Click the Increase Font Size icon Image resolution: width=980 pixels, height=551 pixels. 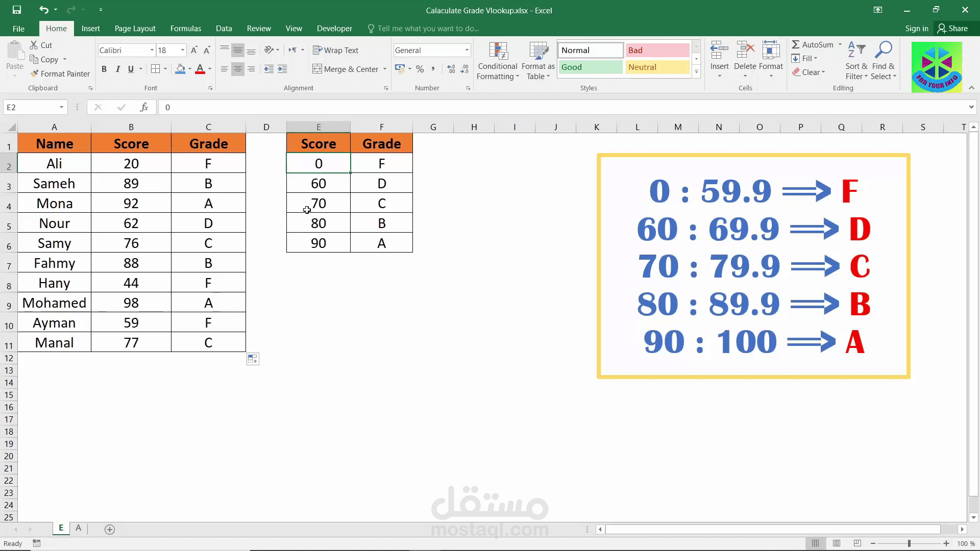(194, 50)
